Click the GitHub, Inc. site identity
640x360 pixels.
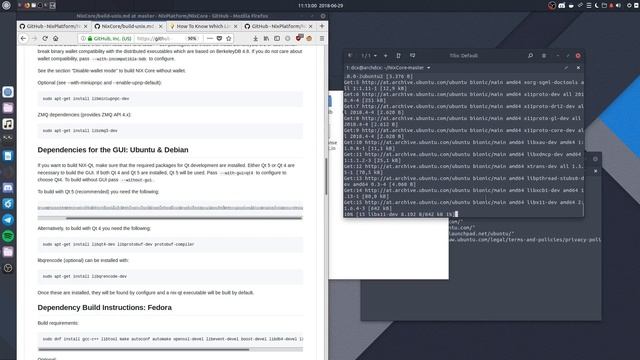coord(109,38)
